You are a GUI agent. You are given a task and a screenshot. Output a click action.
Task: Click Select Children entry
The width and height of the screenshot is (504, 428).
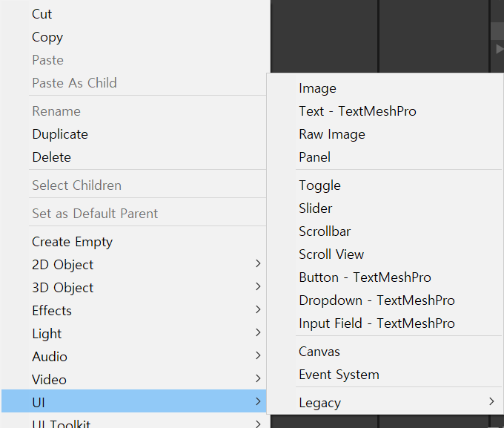click(x=133, y=185)
